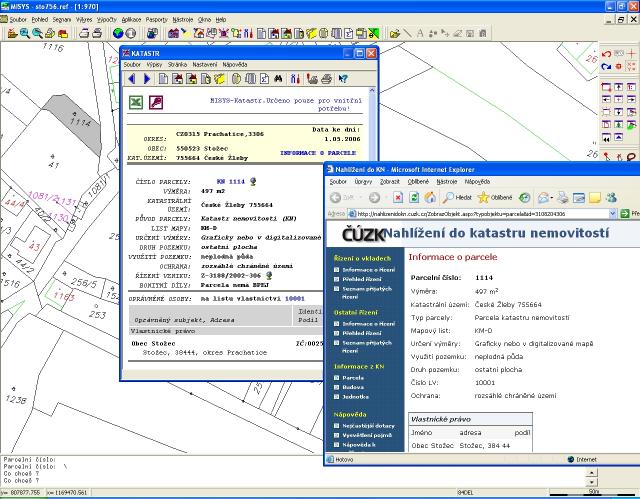Click the globe icon next to KN 1114

[253, 181]
